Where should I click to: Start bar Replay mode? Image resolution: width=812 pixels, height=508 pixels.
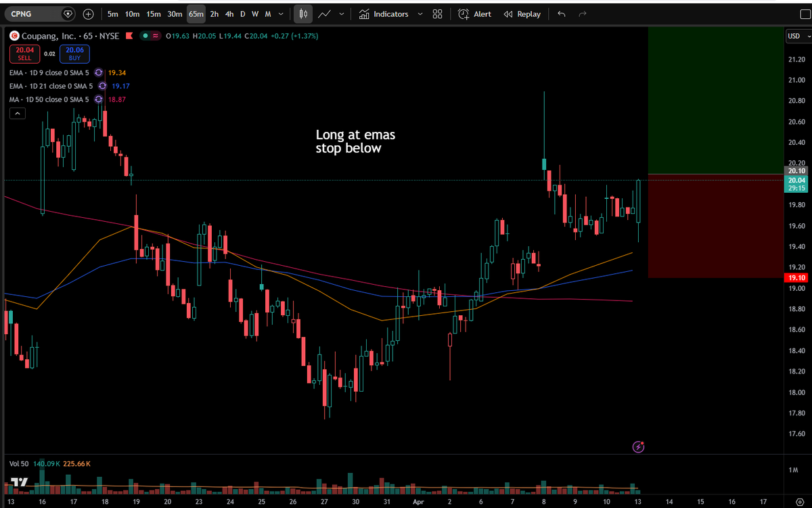click(522, 14)
